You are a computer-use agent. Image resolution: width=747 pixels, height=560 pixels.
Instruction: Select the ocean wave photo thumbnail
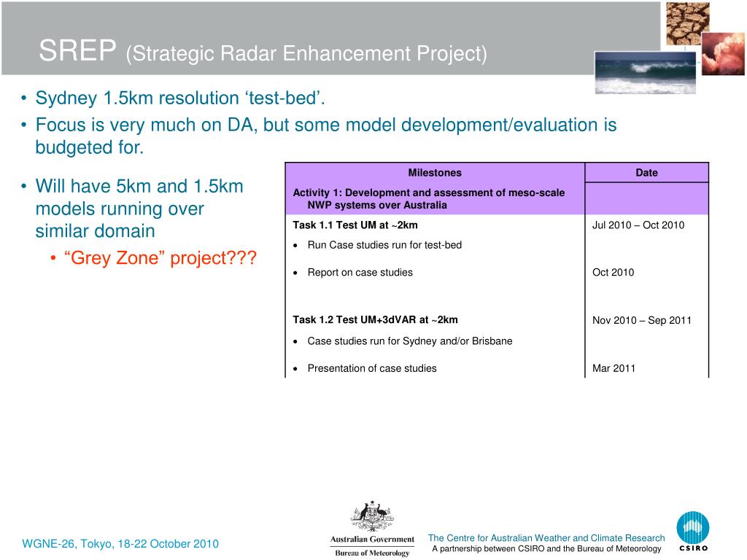click(x=645, y=72)
